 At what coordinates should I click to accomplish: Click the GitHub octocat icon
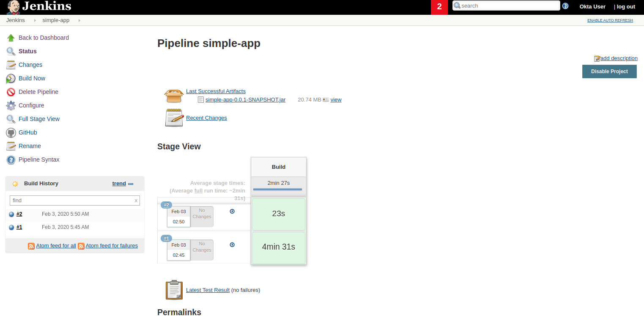(11, 133)
